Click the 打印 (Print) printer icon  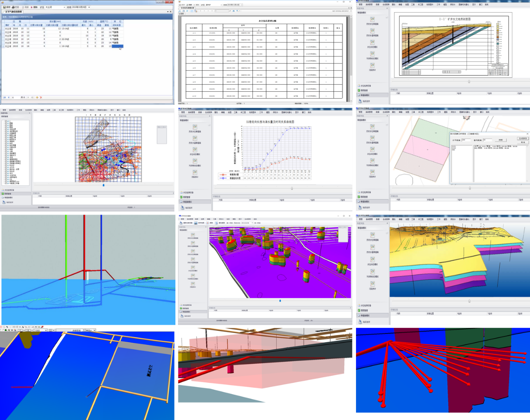13,7
